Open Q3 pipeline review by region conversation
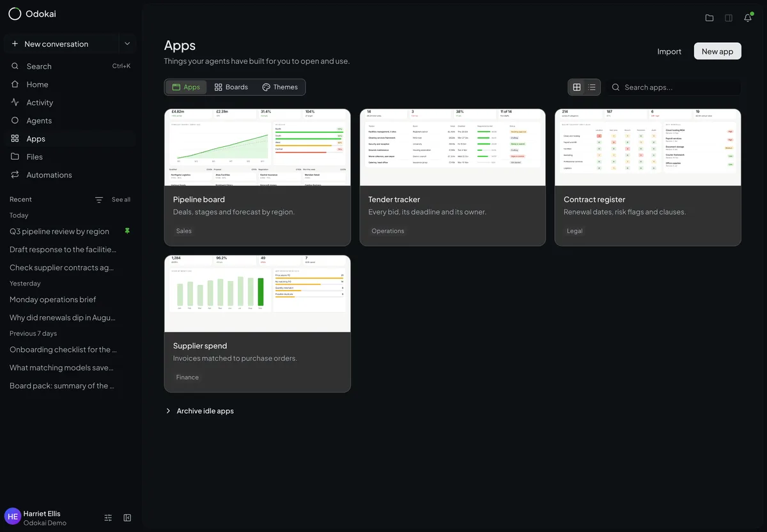The image size is (767, 532). [59, 231]
